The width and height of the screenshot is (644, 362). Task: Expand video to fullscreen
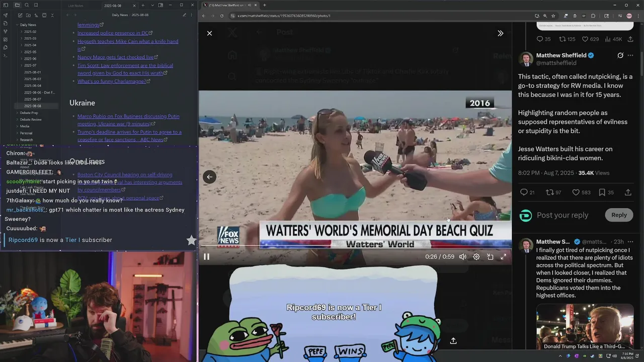click(x=503, y=256)
